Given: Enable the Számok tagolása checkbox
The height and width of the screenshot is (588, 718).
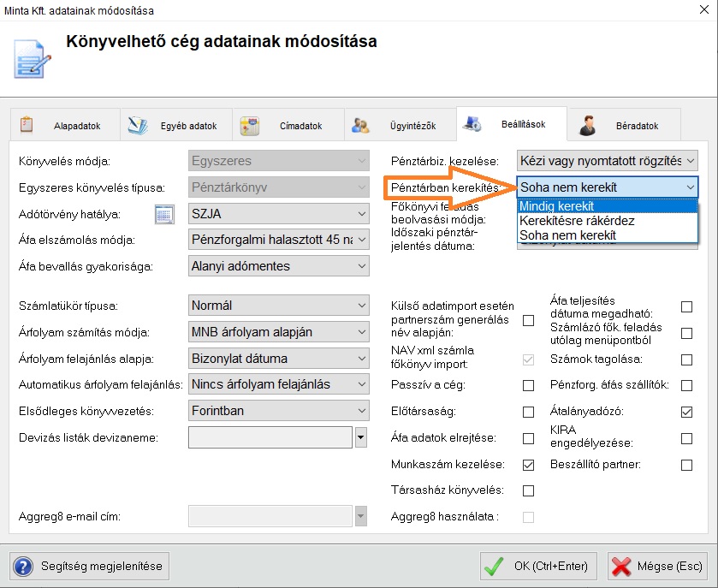Looking at the screenshot, I should 686,359.
